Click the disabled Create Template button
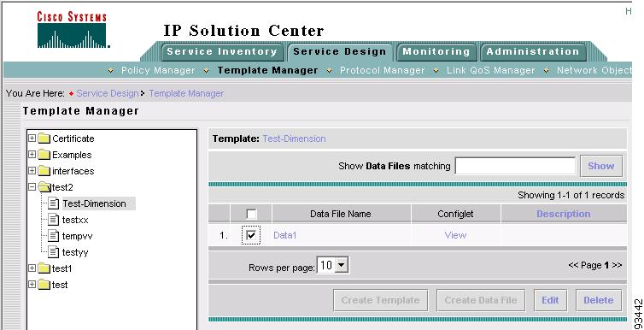 click(380, 300)
